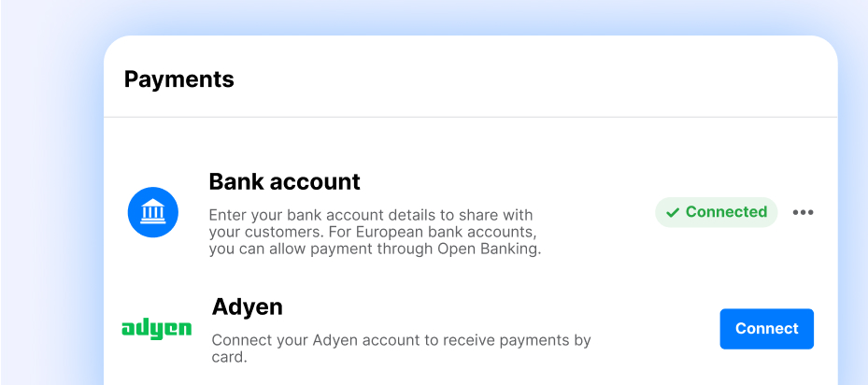Viewport: 868px width, 385px height.
Task: Click the Adyen description paragraph
Action: (x=401, y=349)
